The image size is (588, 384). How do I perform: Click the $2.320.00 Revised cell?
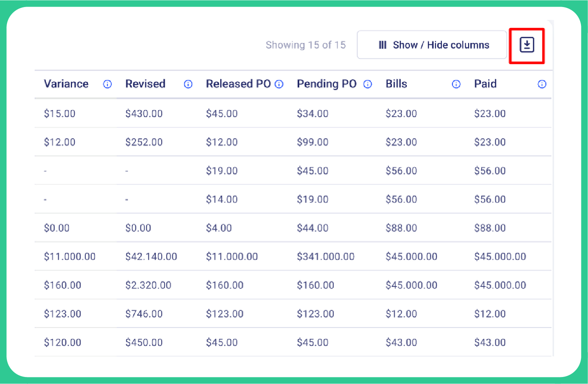pos(148,285)
